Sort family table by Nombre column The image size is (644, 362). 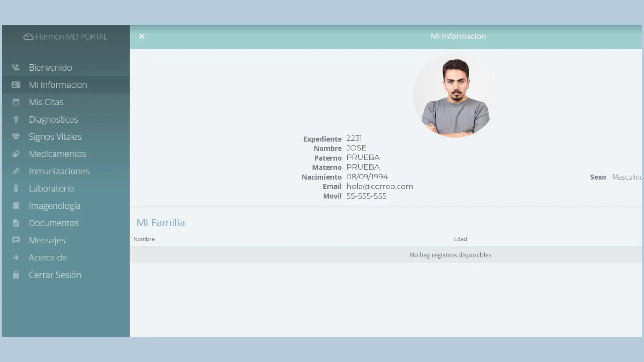(x=144, y=239)
